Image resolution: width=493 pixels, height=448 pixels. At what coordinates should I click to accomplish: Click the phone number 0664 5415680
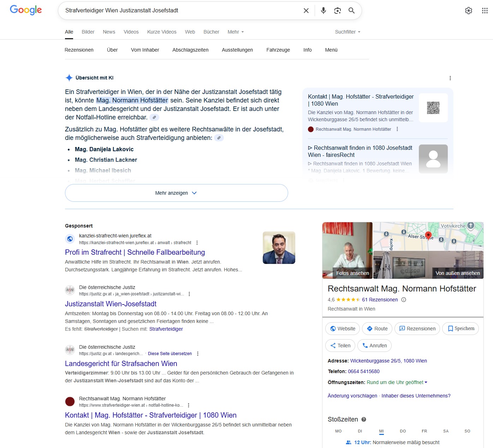tap(364, 371)
